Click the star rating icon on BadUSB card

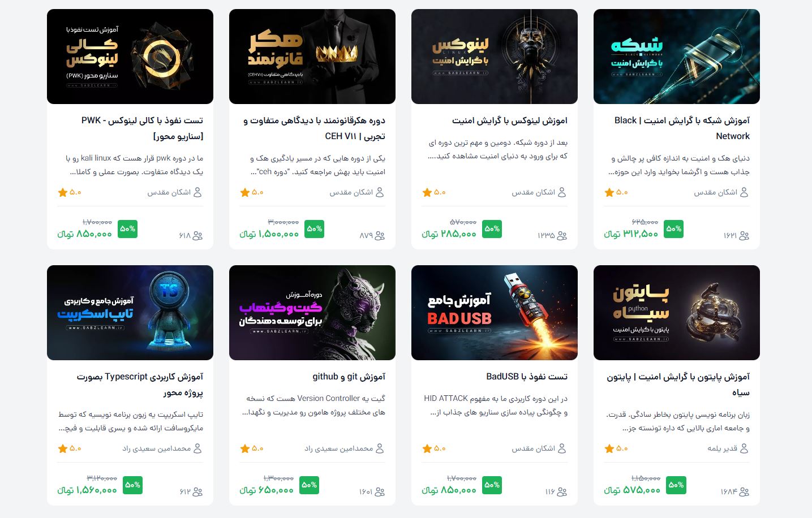pyautogui.click(x=427, y=449)
